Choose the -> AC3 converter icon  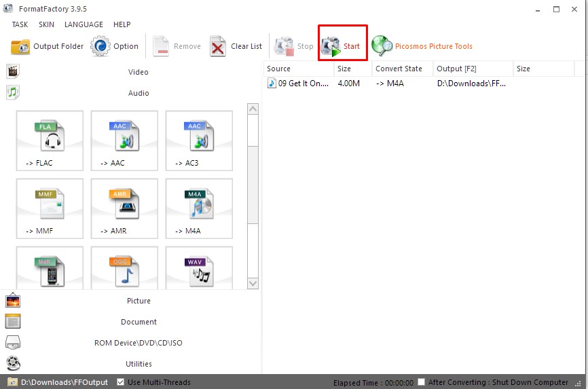click(x=199, y=141)
